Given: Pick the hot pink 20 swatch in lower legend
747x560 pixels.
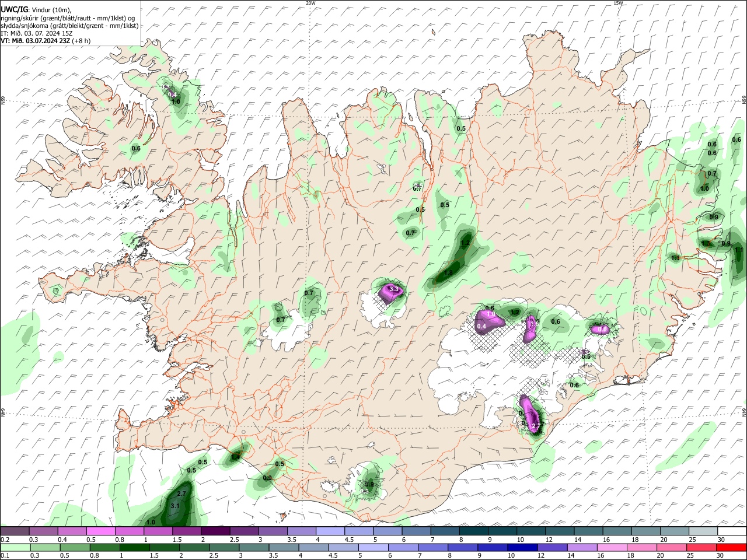Looking at the screenshot, I should pos(671,547).
